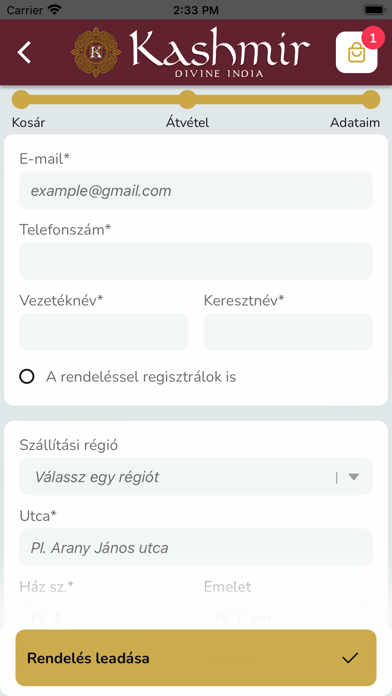
Task: Focus the E-mail input field
Action: (196, 190)
